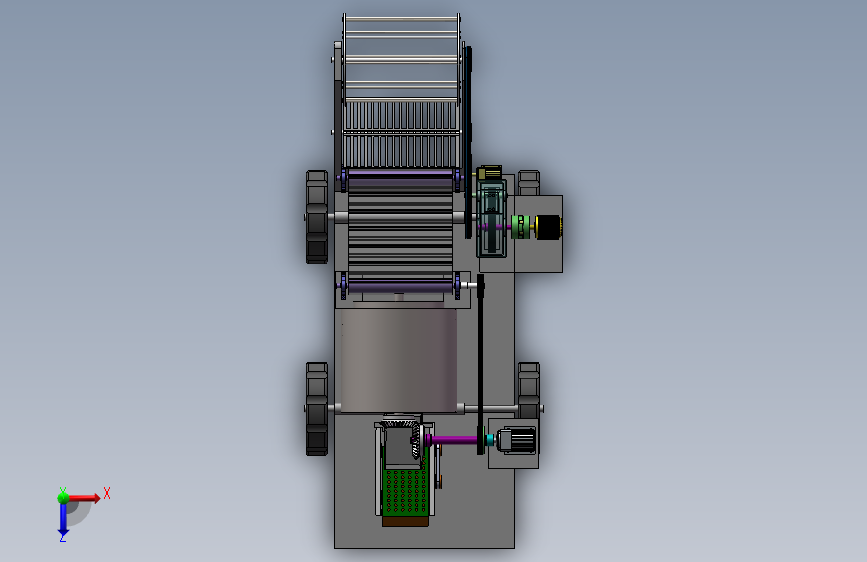Click the green Y axis dot on triad
The image size is (867, 562).
click(63, 497)
